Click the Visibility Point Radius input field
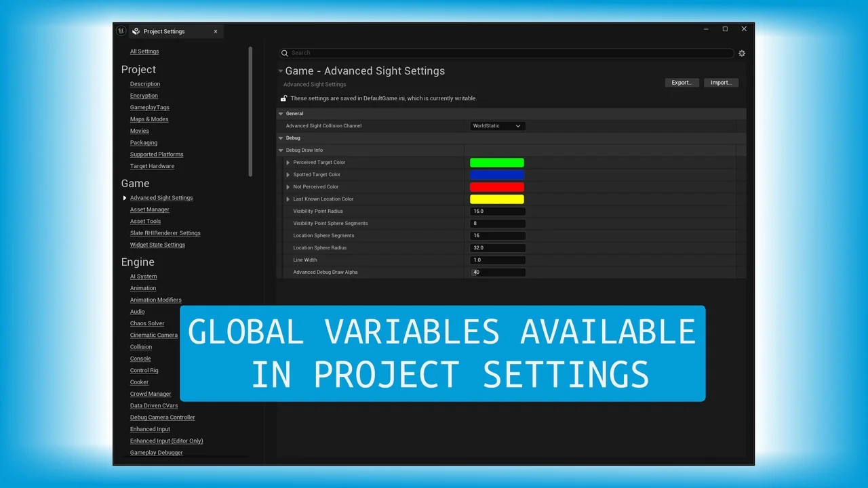Screen dimensions: 868x488 [498, 211]
